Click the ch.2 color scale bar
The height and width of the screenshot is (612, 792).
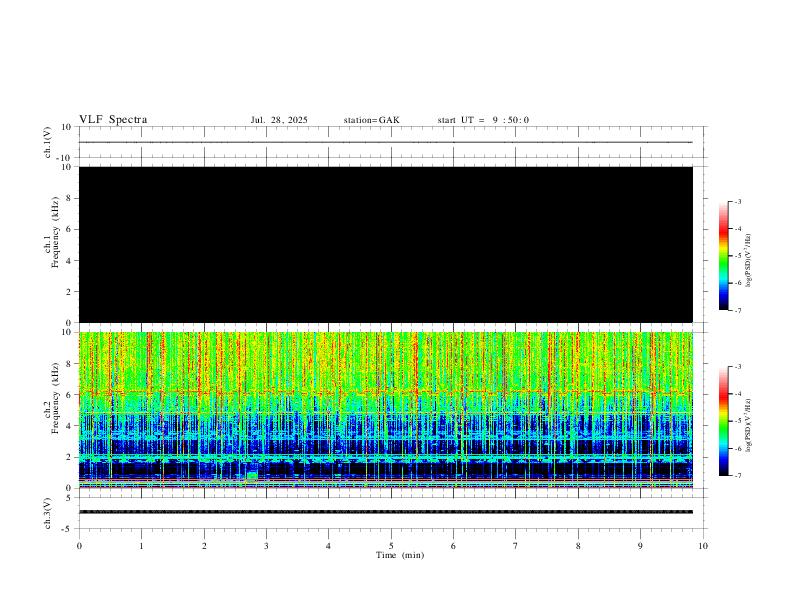(724, 421)
